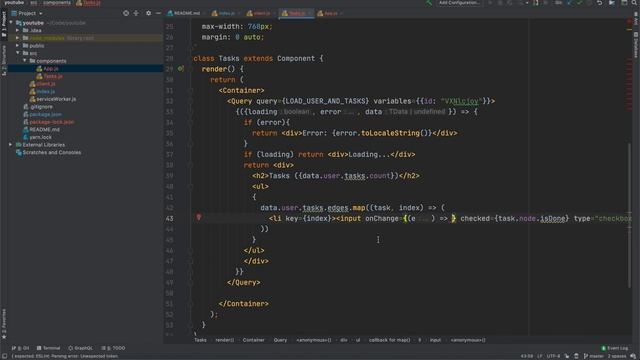The image size is (640, 360).
Task: Click the rollback undo arrow icon in the top toolbar
Action: click(x=599, y=3)
